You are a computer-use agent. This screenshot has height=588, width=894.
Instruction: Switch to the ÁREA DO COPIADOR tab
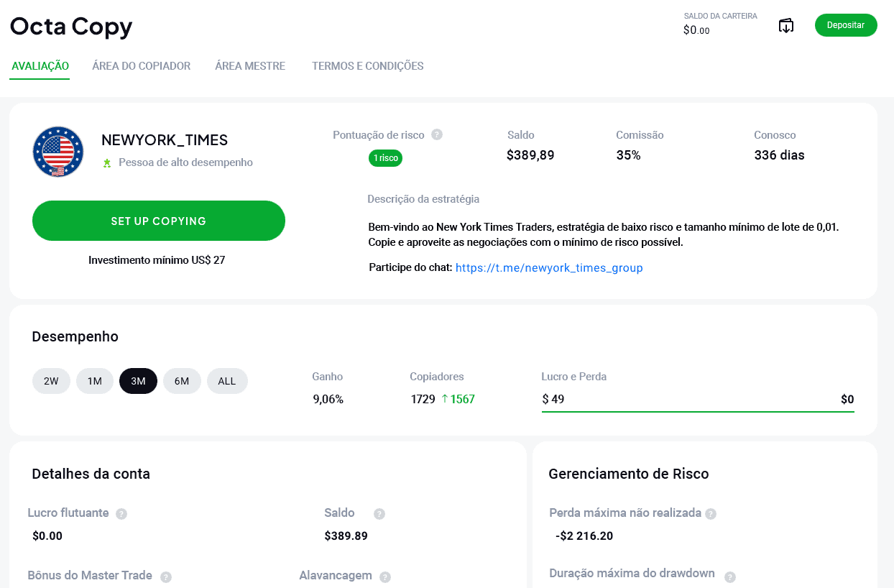click(141, 65)
